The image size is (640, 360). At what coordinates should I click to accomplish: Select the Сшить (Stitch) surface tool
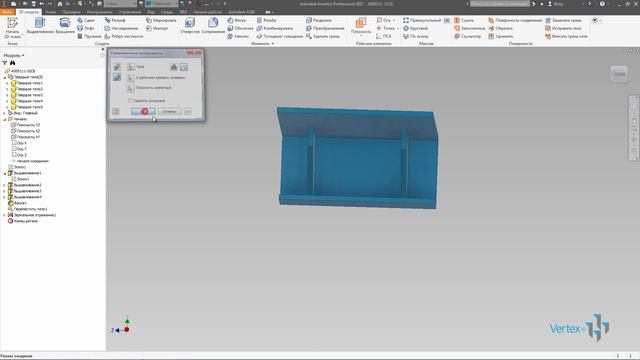coord(464,20)
